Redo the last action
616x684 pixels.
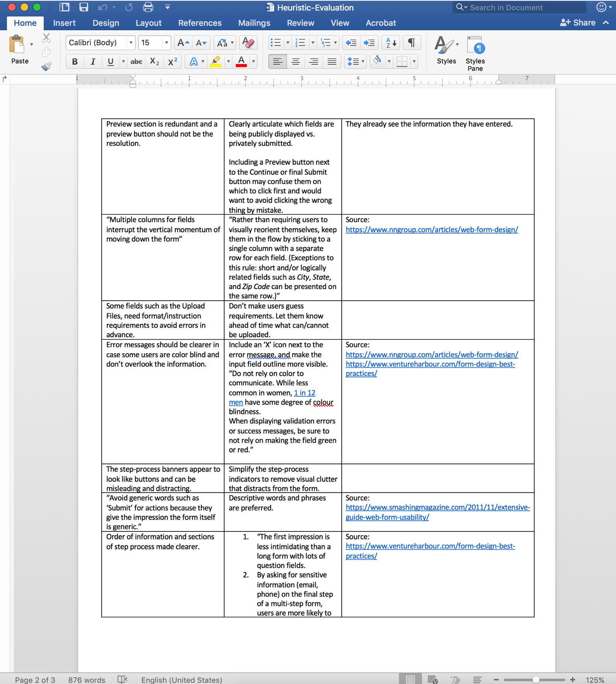pyautogui.click(x=129, y=7)
